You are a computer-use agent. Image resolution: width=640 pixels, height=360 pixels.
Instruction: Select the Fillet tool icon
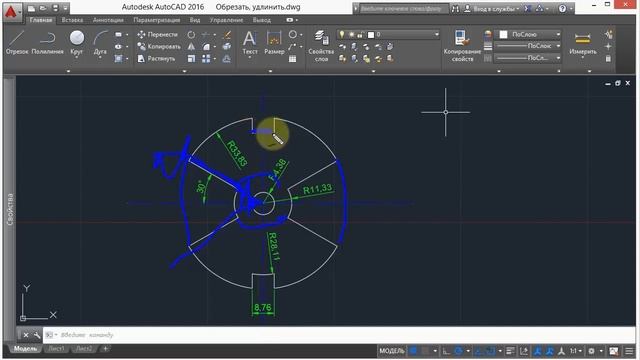(207, 47)
